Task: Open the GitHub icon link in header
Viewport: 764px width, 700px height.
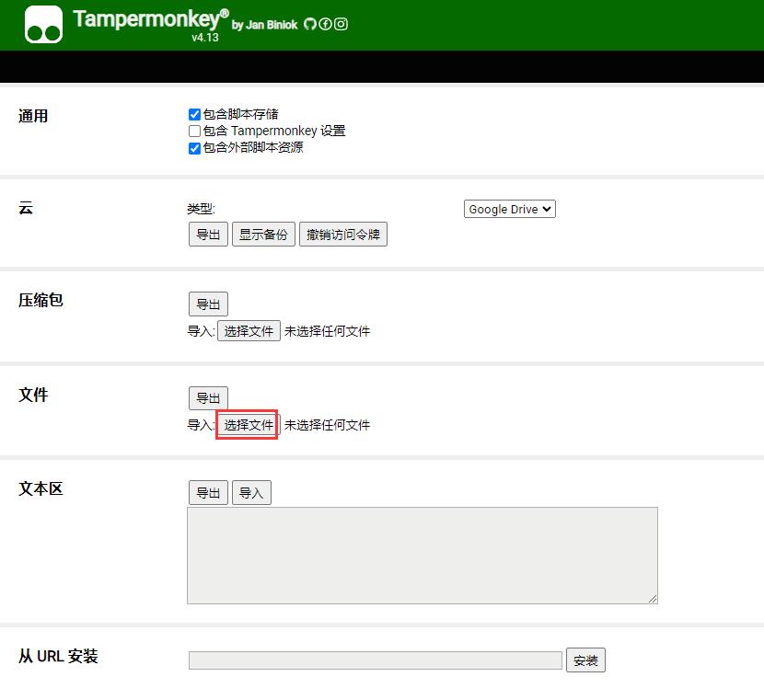Action: tap(310, 25)
